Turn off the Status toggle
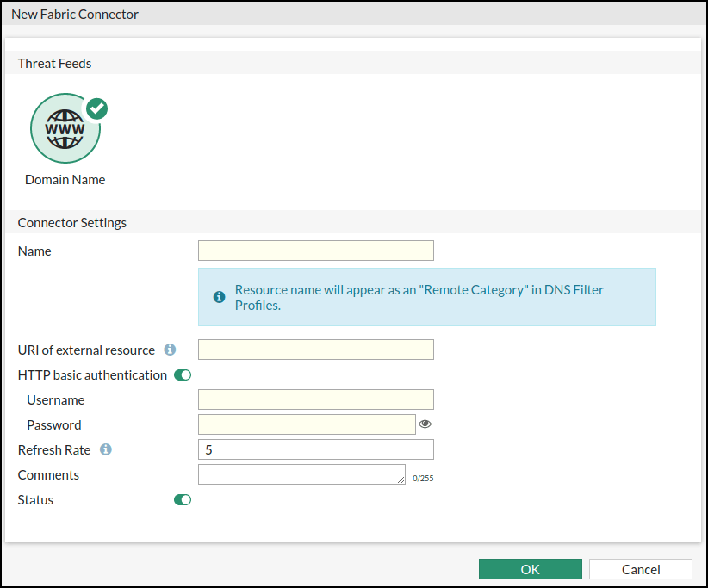Screen dimensions: 708x588 tap(183, 500)
